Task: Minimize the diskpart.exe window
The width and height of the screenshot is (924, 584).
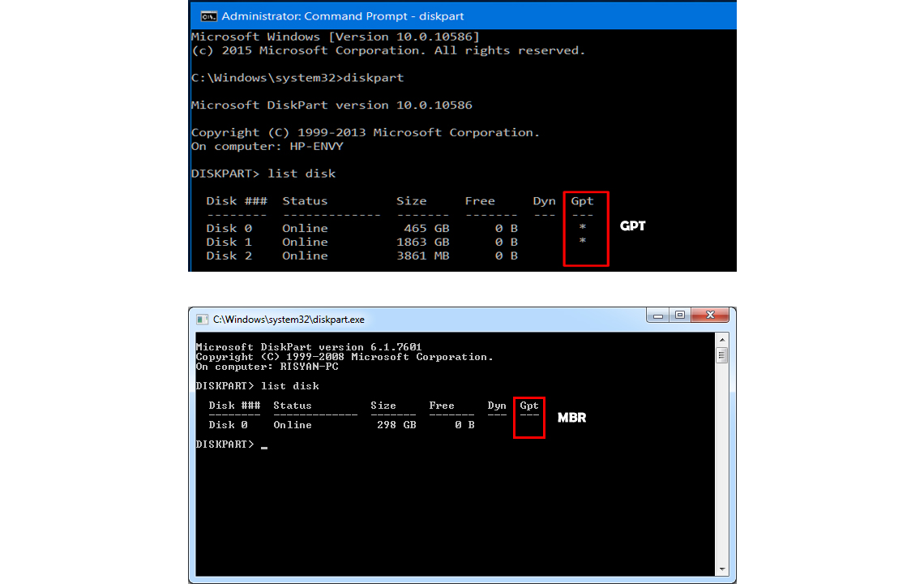Action: [658, 316]
